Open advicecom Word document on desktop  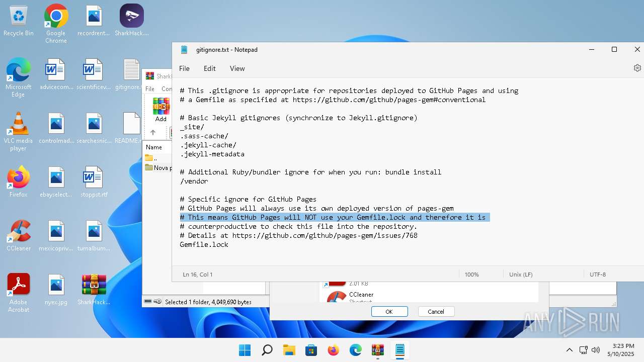pos(56,74)
